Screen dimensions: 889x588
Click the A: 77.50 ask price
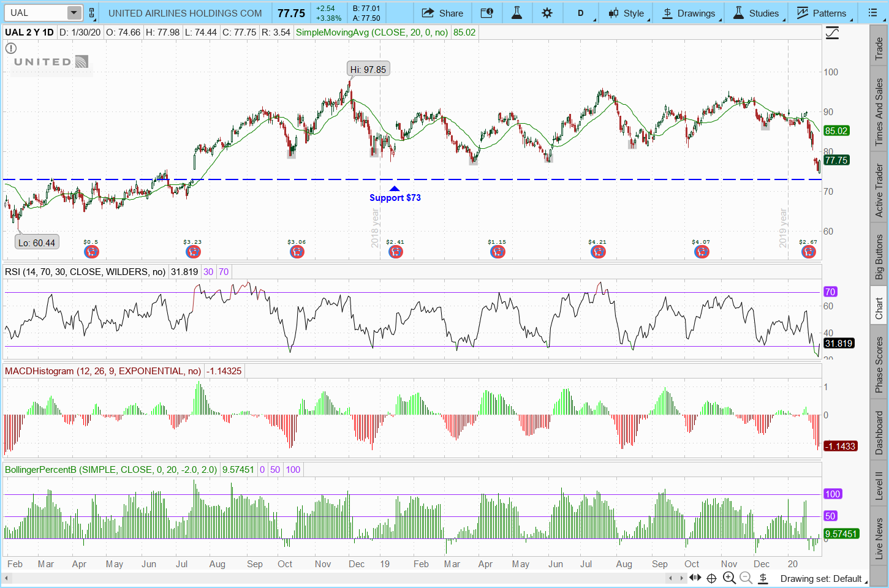click(366, 18)
